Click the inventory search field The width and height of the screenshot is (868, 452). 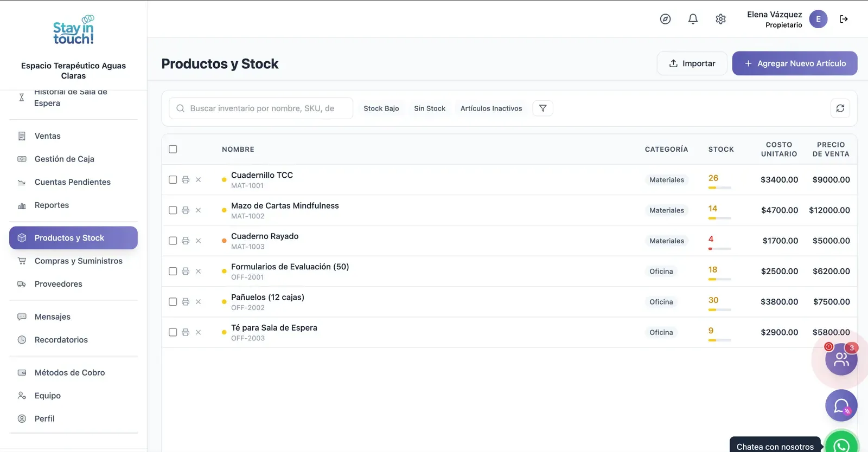point(261,108)
